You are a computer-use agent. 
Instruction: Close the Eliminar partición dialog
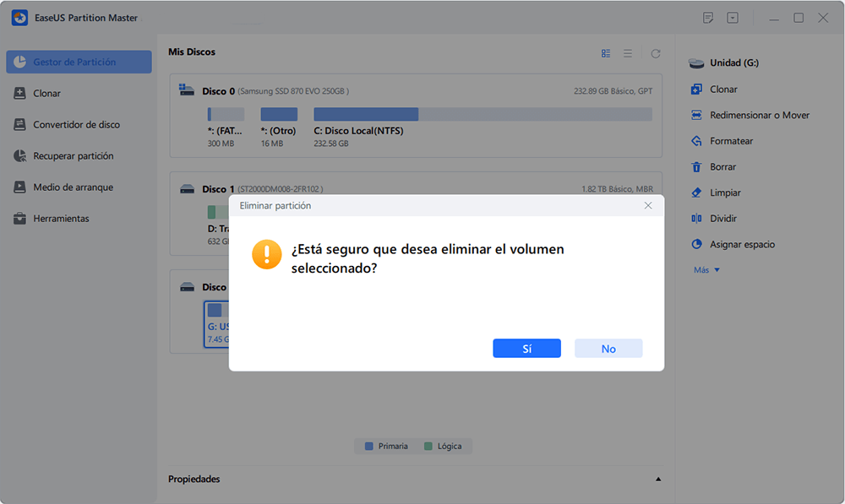(x=648, y=206)
